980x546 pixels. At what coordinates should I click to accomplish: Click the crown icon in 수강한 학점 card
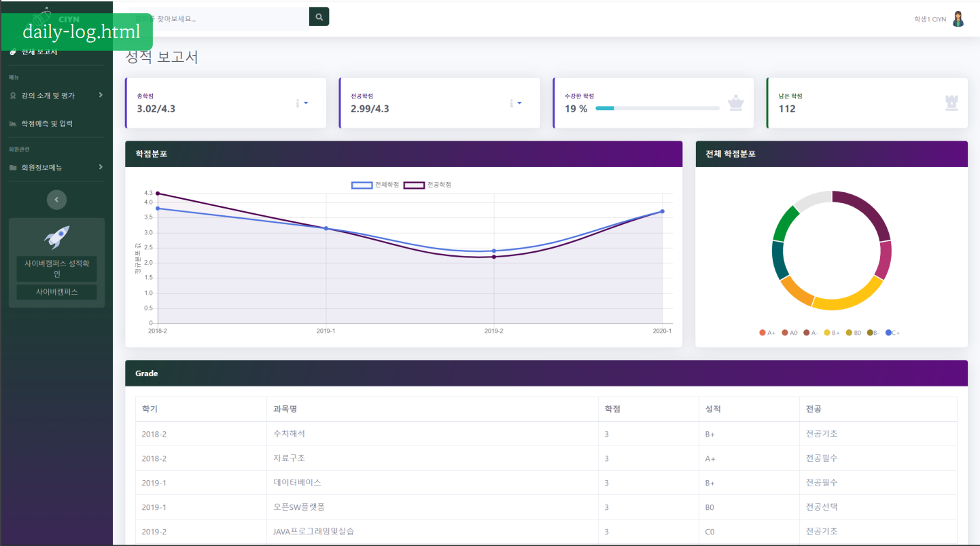(735, 103)
